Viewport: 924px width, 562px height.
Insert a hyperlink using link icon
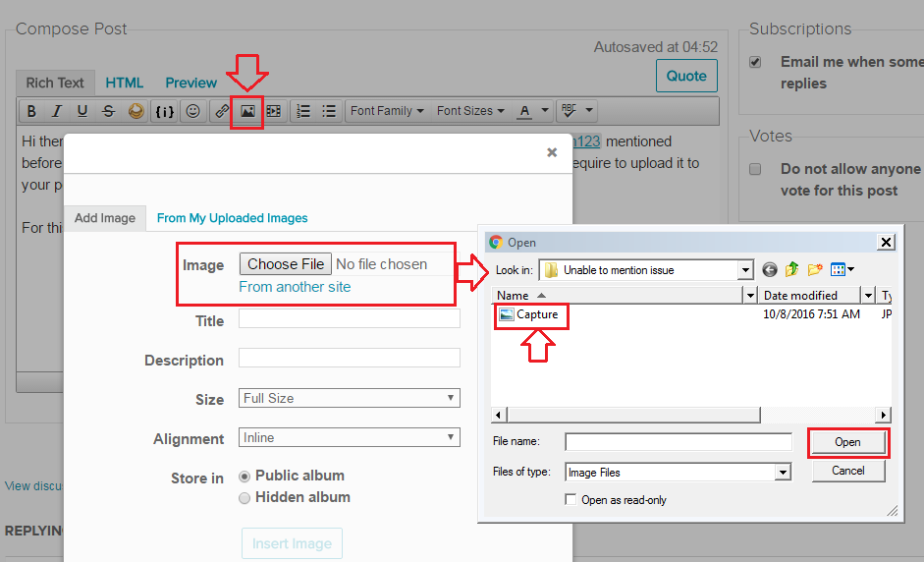click(222, 111)
